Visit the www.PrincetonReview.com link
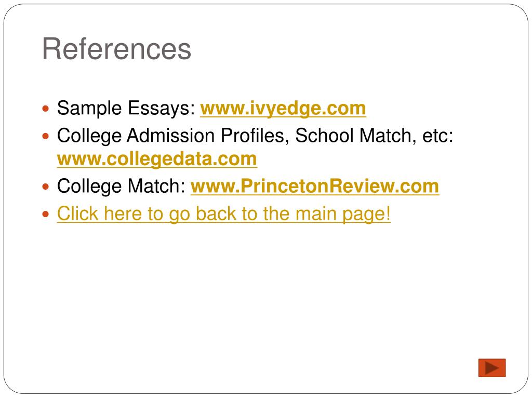The height and width of the screenshot is (399, 532). (315, 187)
